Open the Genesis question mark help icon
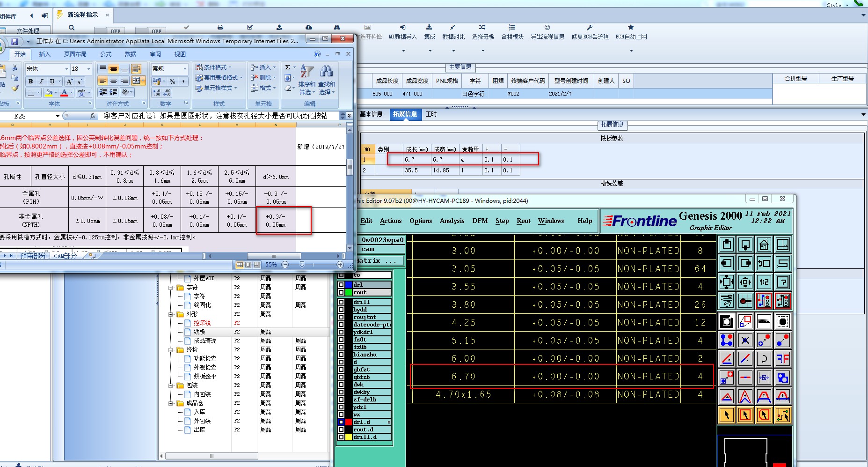The height and width of the screenshot is (467, 868). tap(783, 282)
